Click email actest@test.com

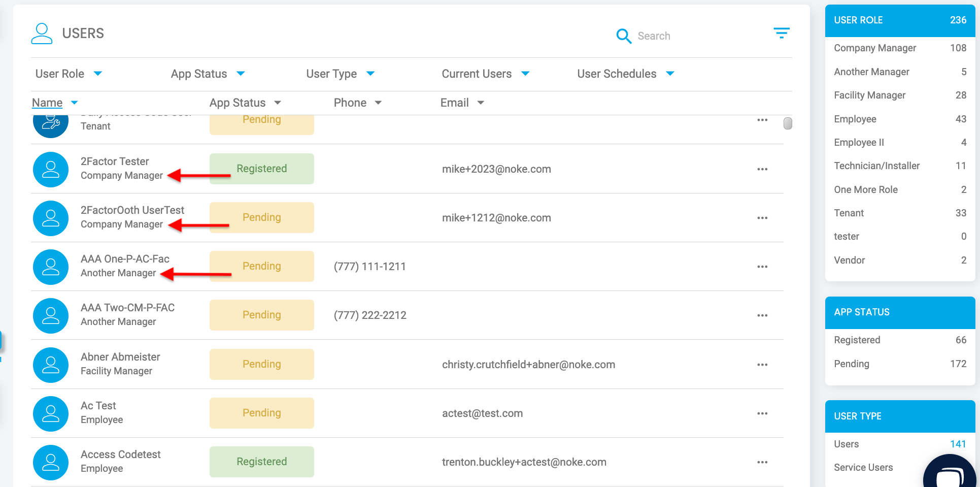(x=482, y=413)
